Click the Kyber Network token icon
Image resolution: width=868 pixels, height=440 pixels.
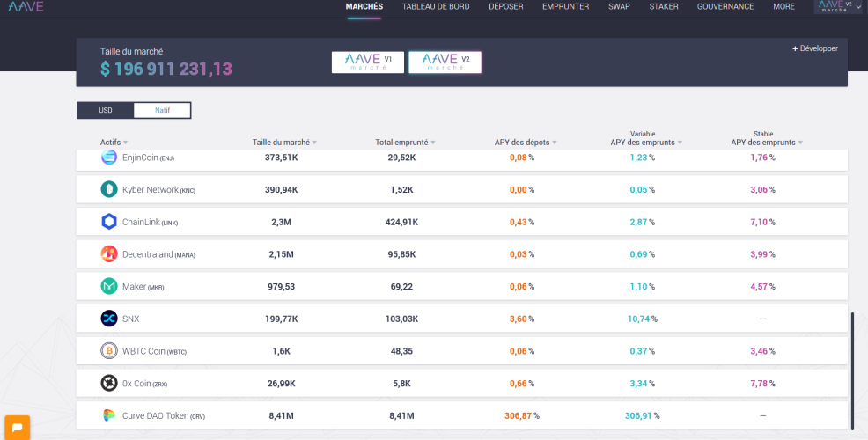click(x=109, y=189)
